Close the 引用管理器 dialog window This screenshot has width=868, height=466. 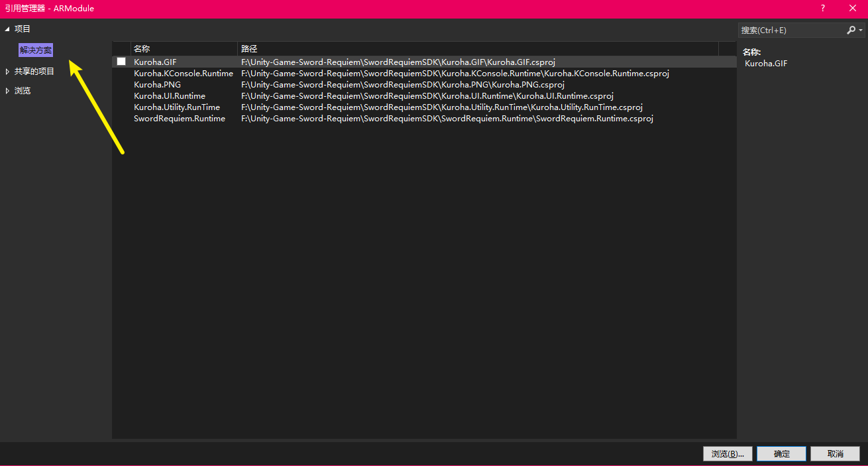pyautogui.click(x=853, y=9)
